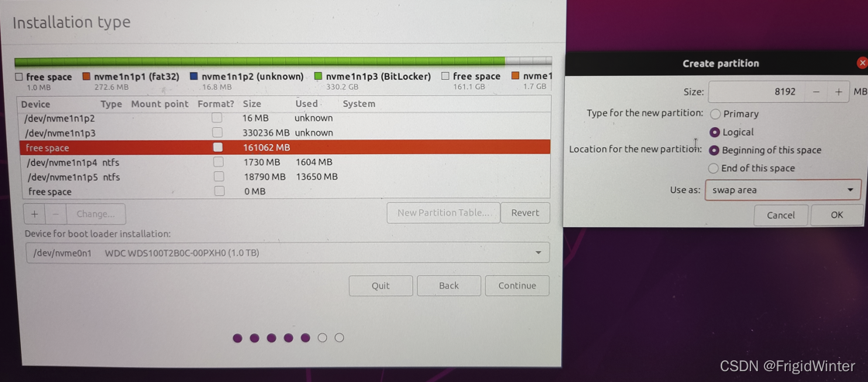Screen dimensions: 868x382
Task: Click the Type column header
Action: pyautogui.click(x=112, y=104)
